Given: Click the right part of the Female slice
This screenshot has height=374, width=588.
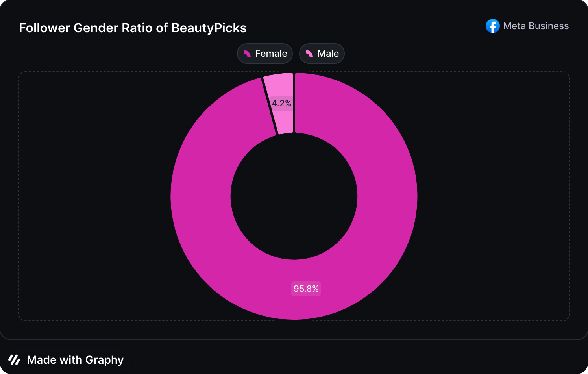Looking at the screenshot, I should 388,196.
